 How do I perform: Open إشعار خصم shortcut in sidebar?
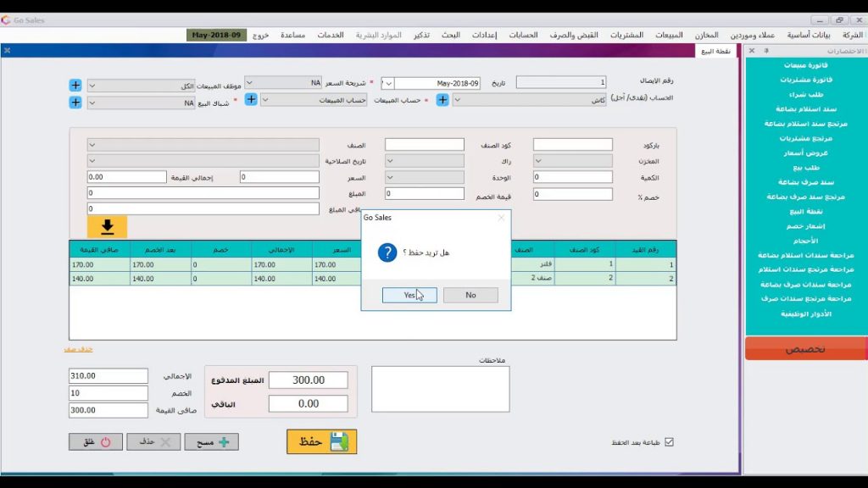[x=806, y=226]
